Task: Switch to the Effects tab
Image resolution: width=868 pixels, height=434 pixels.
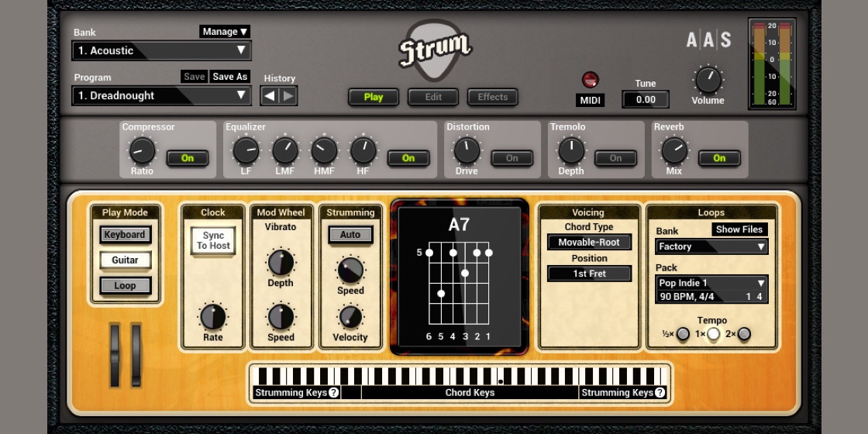Action: (492, 97)
